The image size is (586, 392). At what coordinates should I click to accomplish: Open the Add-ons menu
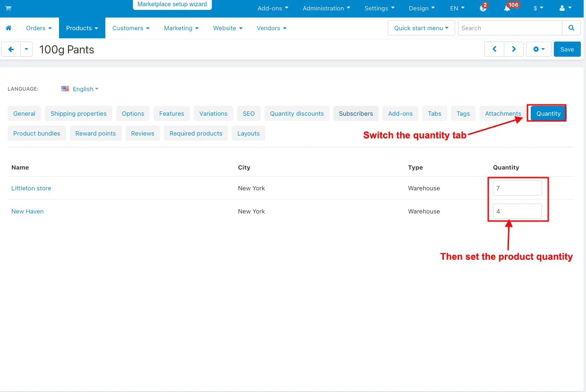click(x=272, y=8)
